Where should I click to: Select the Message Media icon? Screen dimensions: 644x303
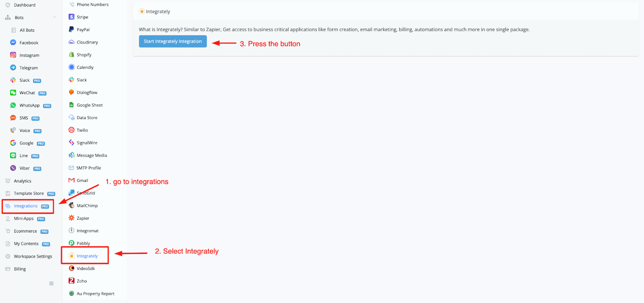72,155
